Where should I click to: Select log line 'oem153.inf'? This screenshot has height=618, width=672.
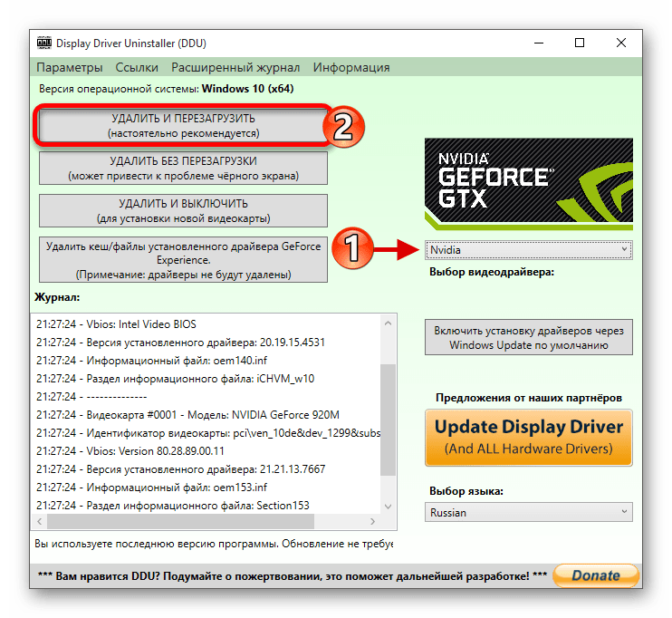(152, 488)
